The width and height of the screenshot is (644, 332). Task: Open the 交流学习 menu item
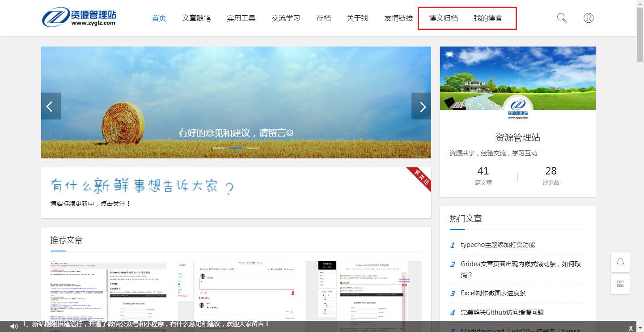coord(286,18)
